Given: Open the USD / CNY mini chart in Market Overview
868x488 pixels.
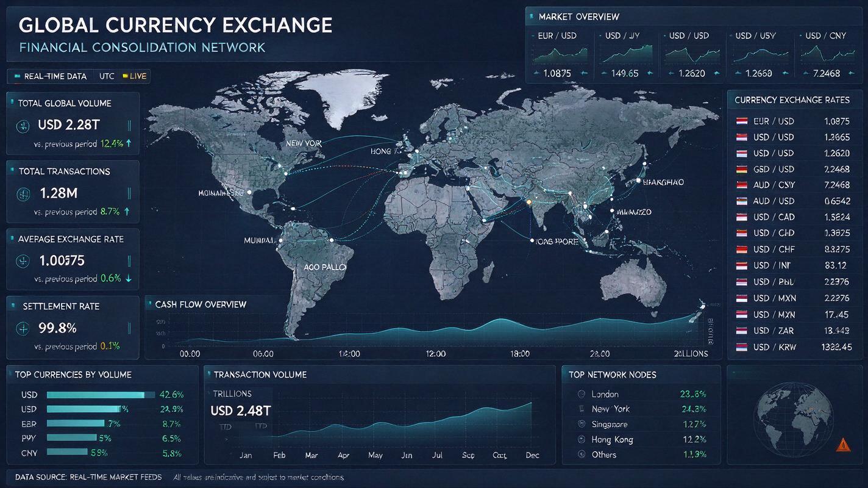Looking at the screenshot, I should coord(829,54).
